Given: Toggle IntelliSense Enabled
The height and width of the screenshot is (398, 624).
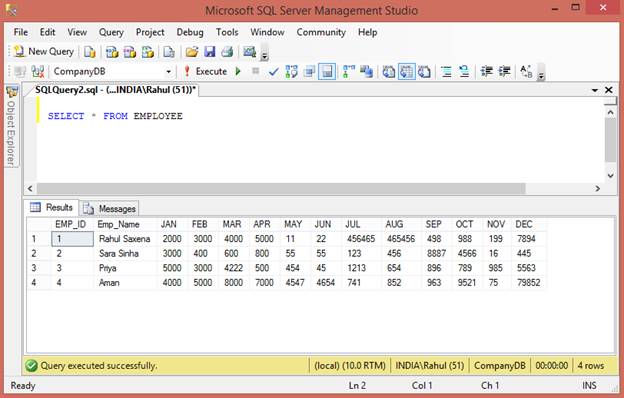Looking at the screenshot, I should point(327,72).
